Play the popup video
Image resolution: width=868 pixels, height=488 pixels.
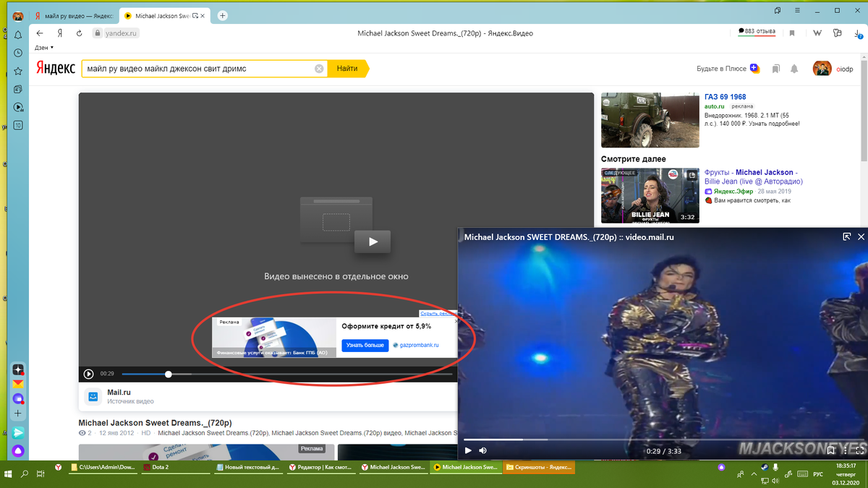point(468,450)
